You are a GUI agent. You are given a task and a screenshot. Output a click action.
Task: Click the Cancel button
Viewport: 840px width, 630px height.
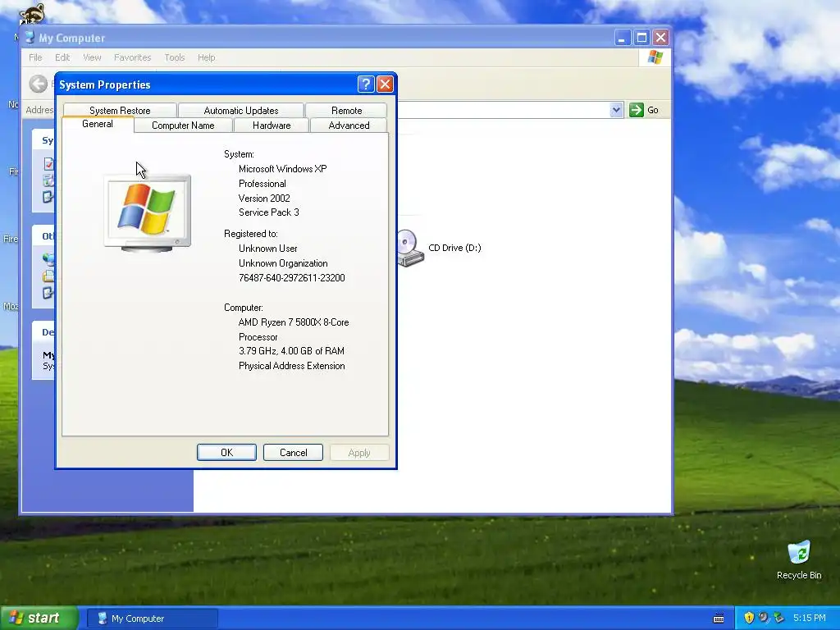pyautogui.click(x=293, y=453)
